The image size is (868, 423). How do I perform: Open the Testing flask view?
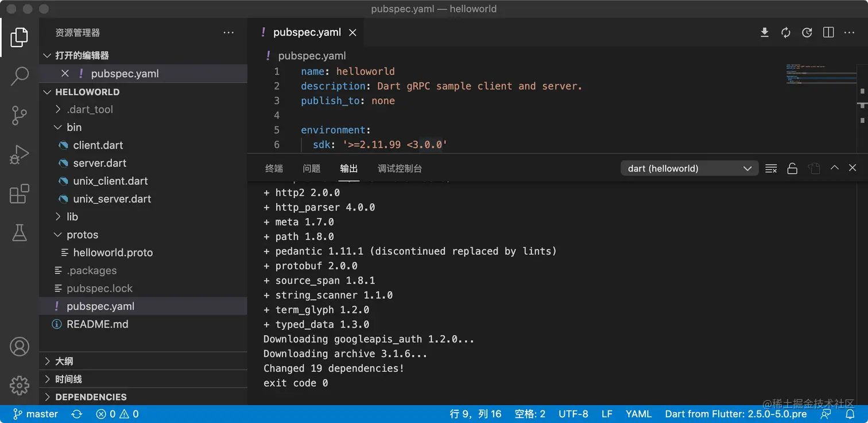tap(19, 232)
